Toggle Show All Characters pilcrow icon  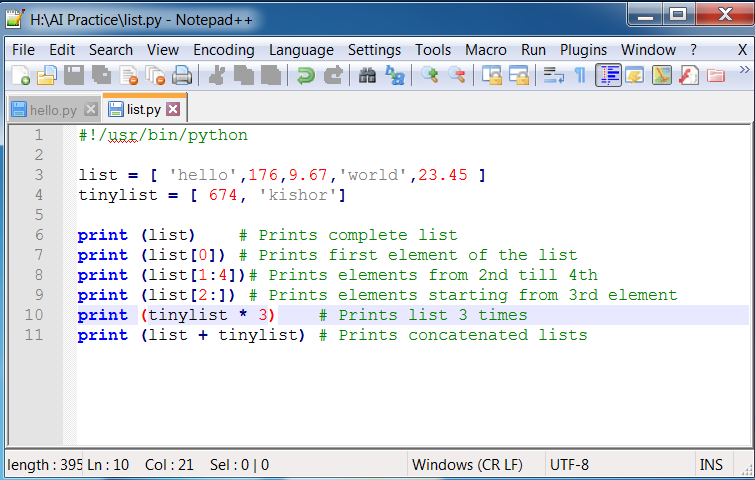581,76
